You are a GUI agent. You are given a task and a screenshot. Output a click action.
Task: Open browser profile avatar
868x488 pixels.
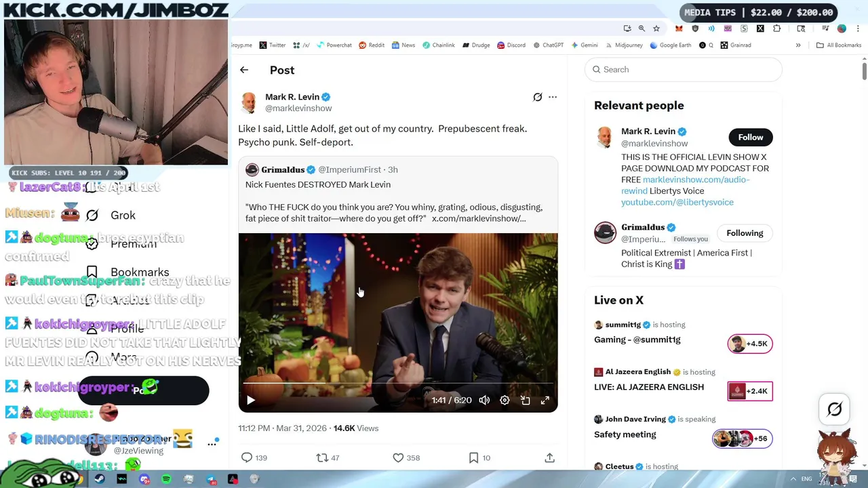(x=842, y=28)
